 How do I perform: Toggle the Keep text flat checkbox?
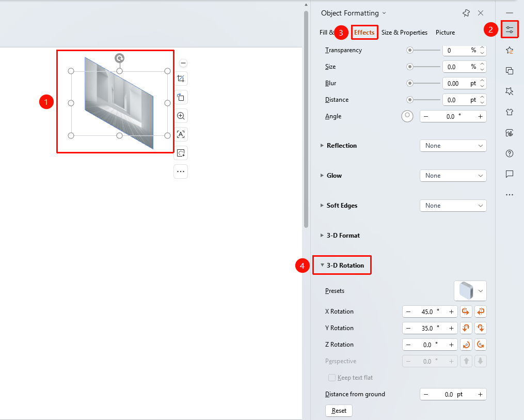point(332,378)
